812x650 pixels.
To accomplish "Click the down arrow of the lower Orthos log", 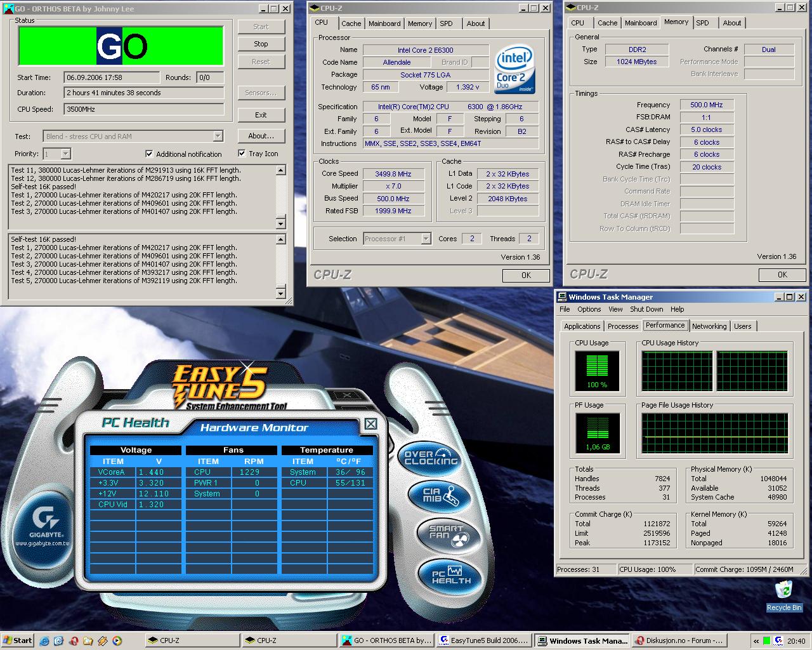I will tap(281, 293).
